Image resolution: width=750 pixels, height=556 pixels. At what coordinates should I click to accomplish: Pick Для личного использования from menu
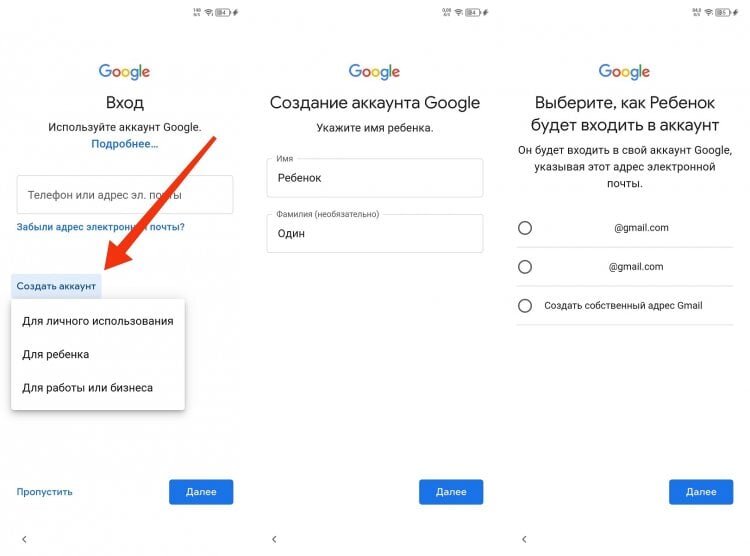click(98, 321)
